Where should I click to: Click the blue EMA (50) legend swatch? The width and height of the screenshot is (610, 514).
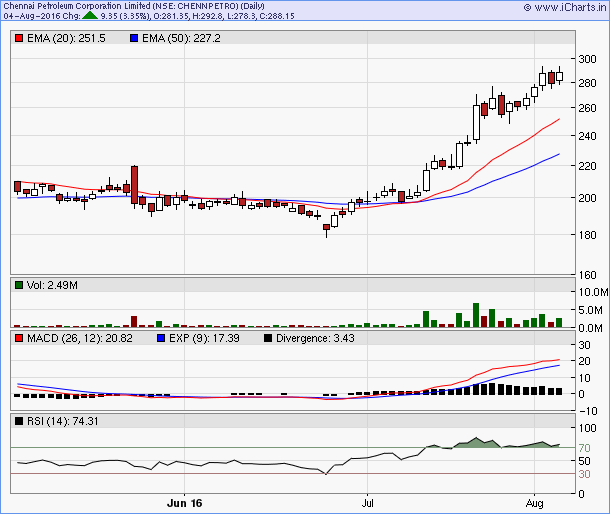pyautogui.click(x=134, y=38)
